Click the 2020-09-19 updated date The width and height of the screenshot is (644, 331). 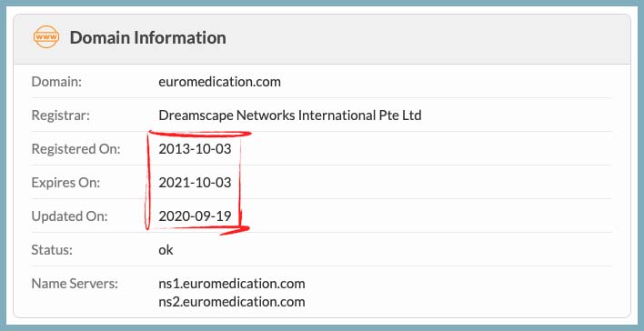[x=195, y=216]
